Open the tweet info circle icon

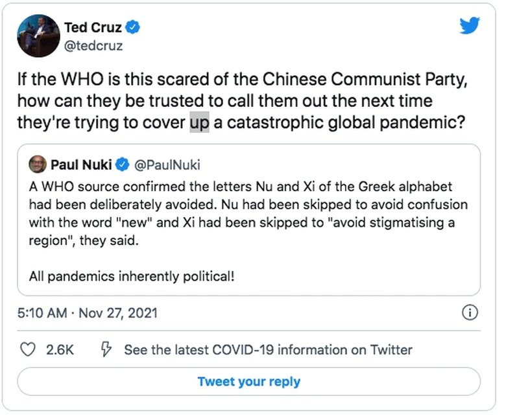[x=469, y=313]
